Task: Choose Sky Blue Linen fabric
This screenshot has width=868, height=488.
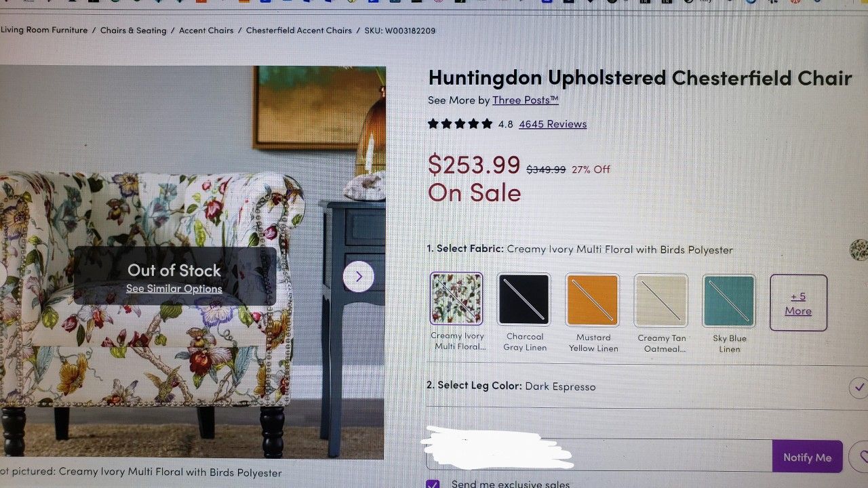Action: coord(729,301)
